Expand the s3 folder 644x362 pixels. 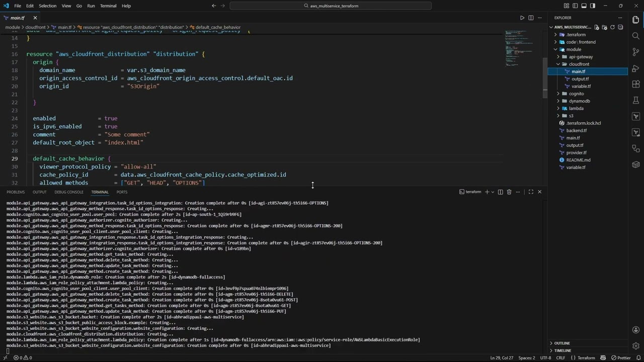click(x=588, y=116)
